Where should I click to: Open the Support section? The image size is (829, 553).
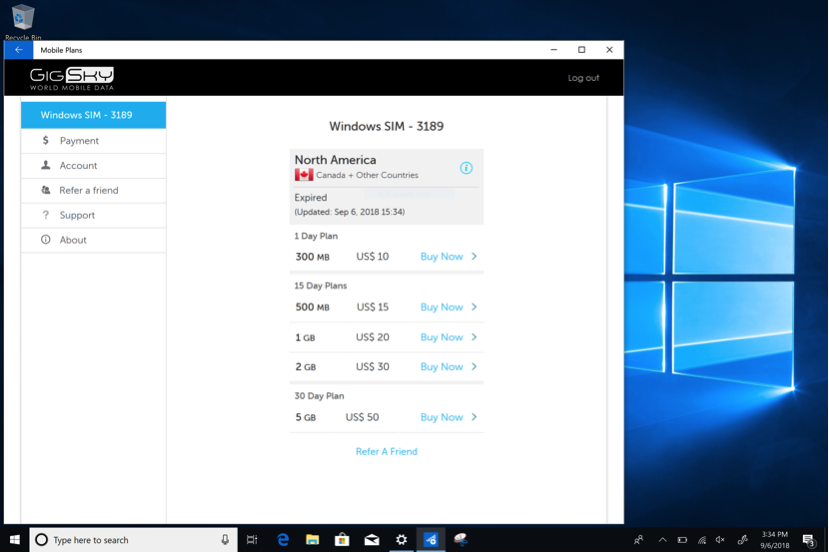pos(94,215)
